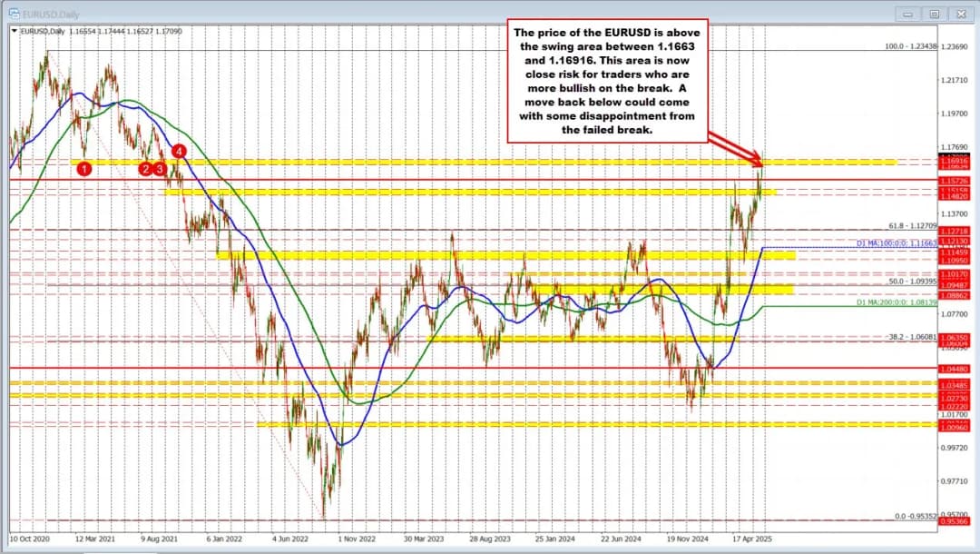Click red circle marker number 4
The image size is (980, 554).
click(x=180, y=151)
